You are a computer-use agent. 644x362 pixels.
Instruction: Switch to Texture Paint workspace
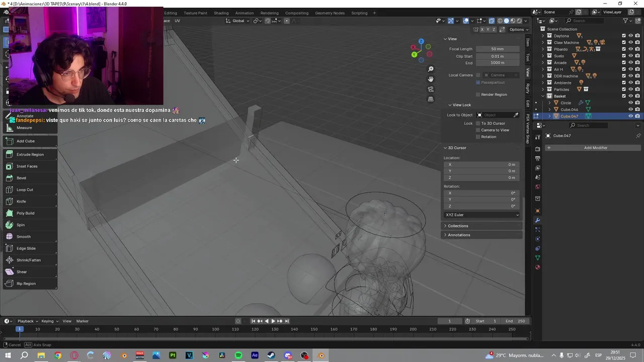click(x=195, y=13)
